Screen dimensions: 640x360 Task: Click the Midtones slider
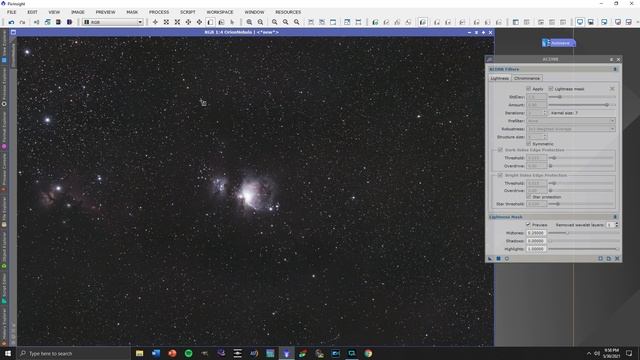tap(583, 233)
